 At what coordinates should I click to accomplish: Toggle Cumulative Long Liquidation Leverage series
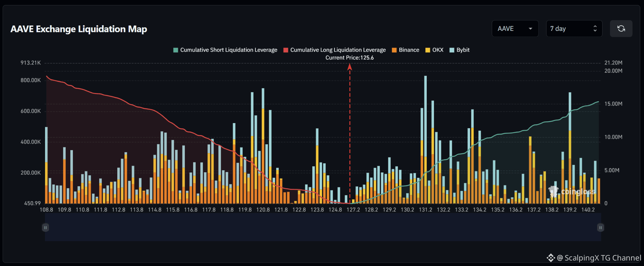(x=335, y=50)
